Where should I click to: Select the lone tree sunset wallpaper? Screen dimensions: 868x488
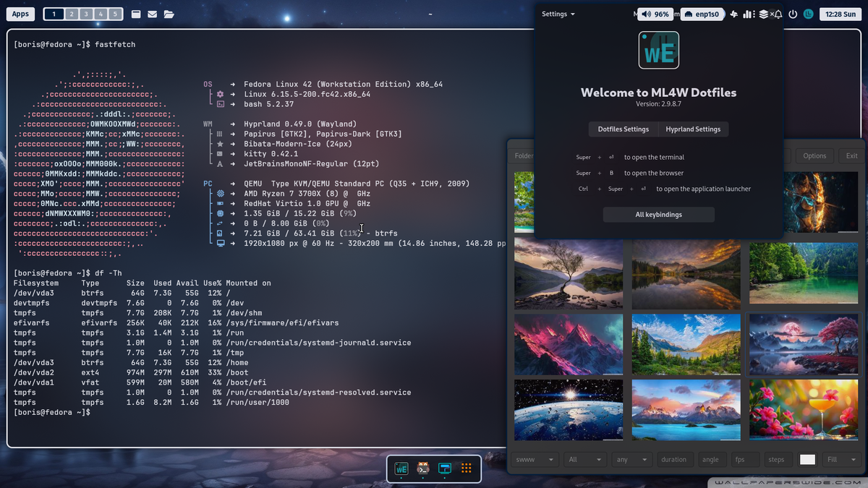pos(569,274)
